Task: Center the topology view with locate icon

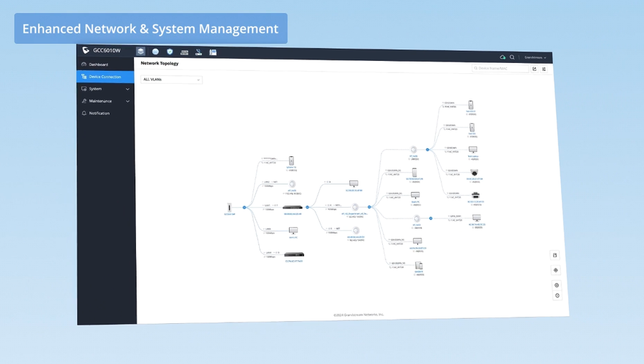Action: 556,270
